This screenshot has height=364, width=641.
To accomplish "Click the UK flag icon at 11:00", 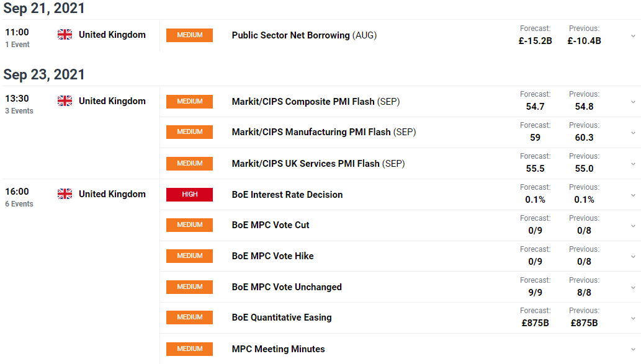I will coord(65,35).
